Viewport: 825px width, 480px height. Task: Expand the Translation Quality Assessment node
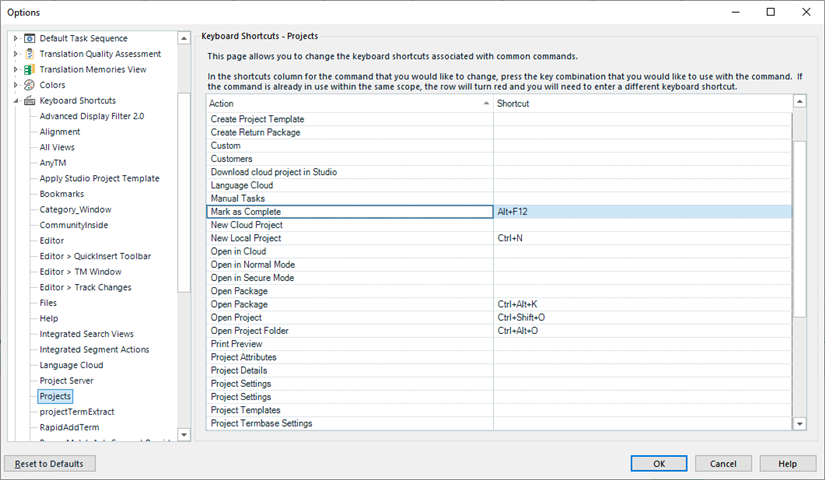[x=15, y=54]
